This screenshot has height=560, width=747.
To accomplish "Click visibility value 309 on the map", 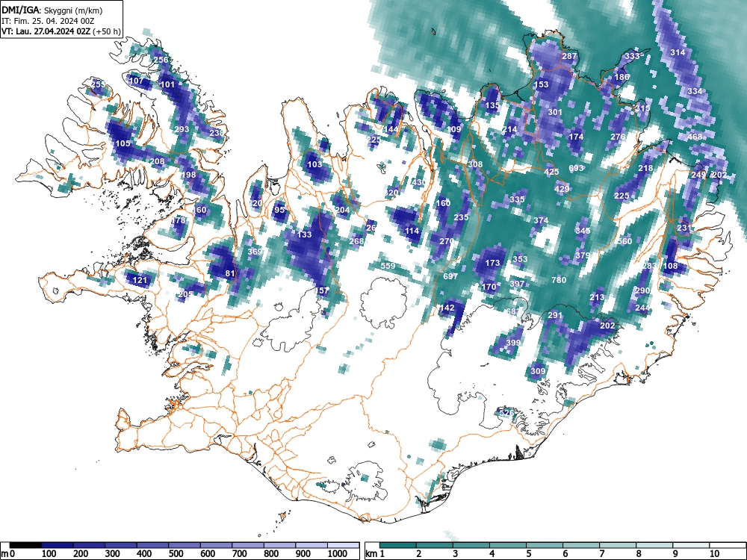I will coord(538,371).
